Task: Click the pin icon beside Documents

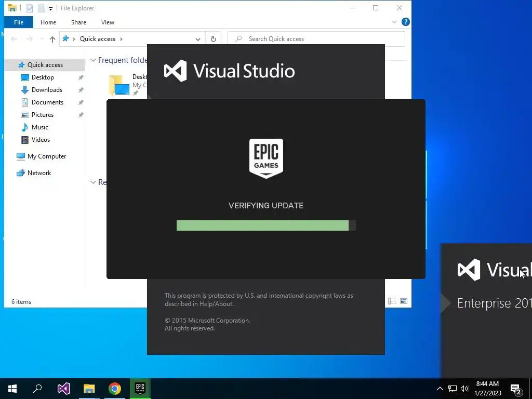Action: tap(81, 102)
